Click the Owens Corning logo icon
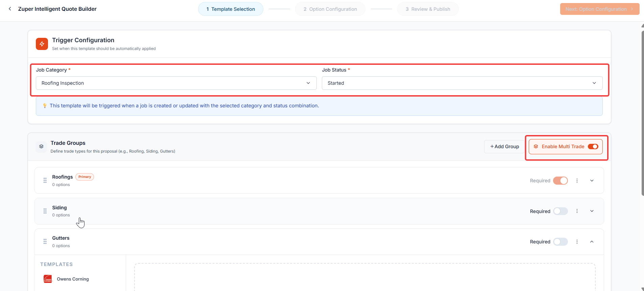Screen dimensions: 644x291 [x=48, y=279]
